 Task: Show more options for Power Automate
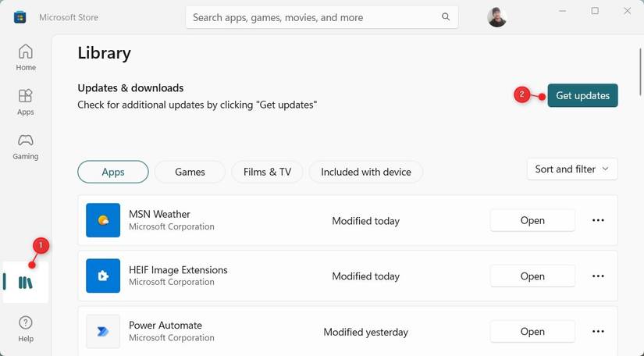(x=598, y=331)
